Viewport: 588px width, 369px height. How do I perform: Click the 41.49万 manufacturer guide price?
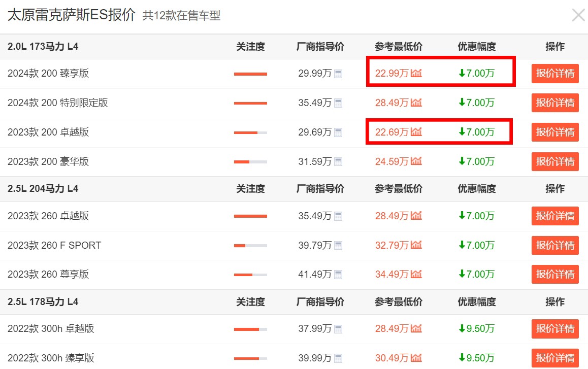point(315,275)
